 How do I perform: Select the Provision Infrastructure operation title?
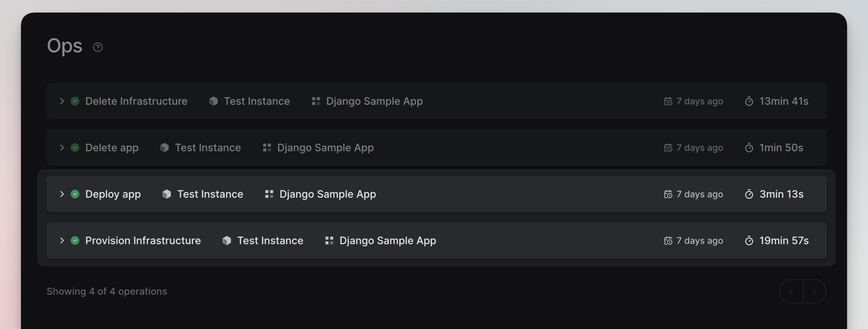click(143, 240)
